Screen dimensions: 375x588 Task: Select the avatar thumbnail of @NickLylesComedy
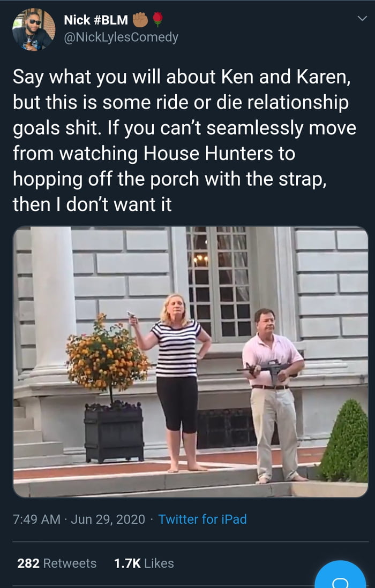point(33,30)
